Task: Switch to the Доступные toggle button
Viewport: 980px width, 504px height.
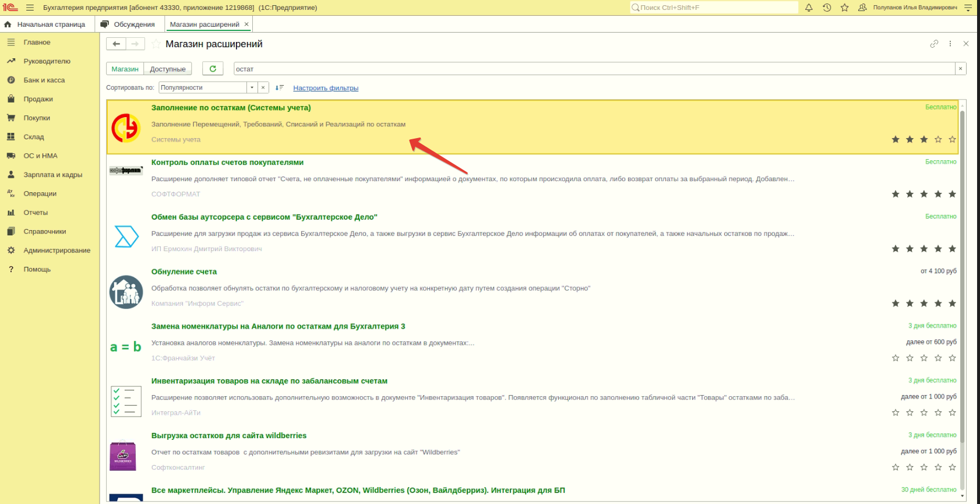Action: 168,69
